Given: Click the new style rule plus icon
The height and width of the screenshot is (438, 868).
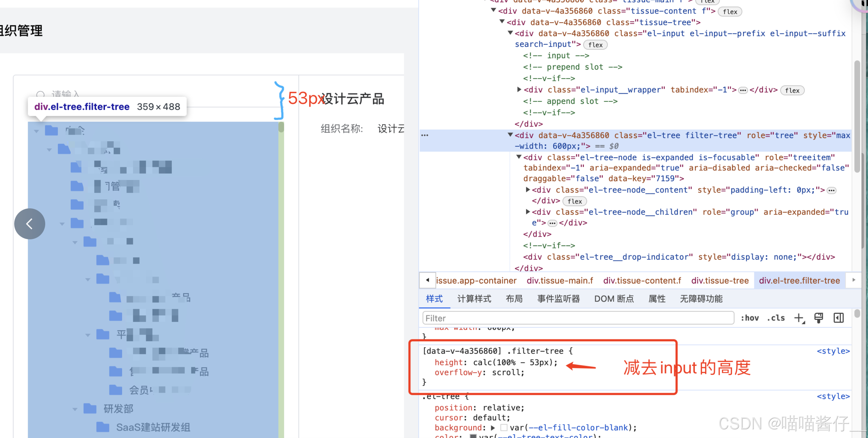Looking at the screenshot, I should (799, 318).
